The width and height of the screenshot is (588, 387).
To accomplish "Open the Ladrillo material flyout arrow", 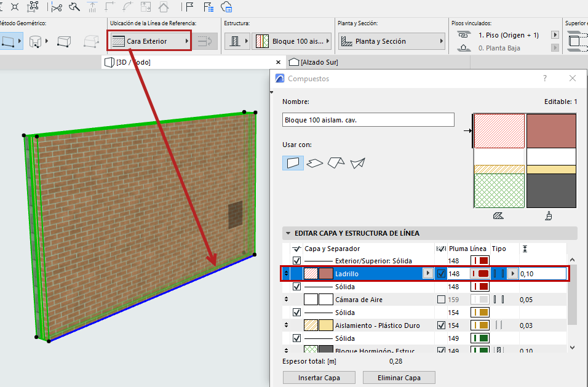I will (428, 273).
